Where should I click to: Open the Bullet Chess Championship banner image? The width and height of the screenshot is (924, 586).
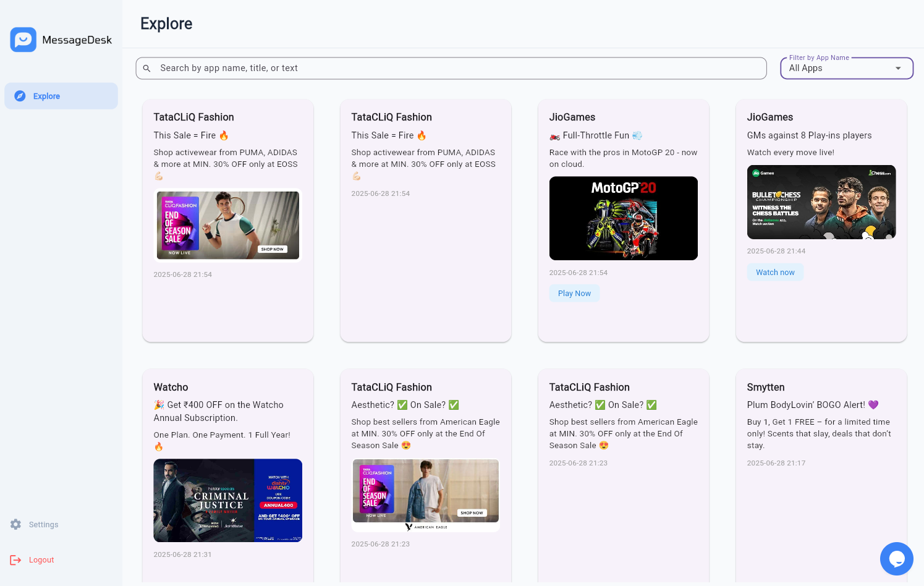point(821,202)
